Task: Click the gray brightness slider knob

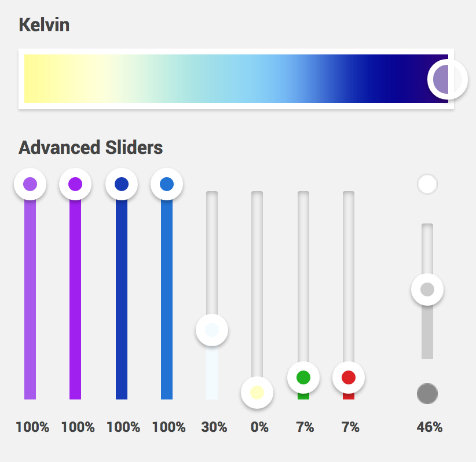Action: 427,289
